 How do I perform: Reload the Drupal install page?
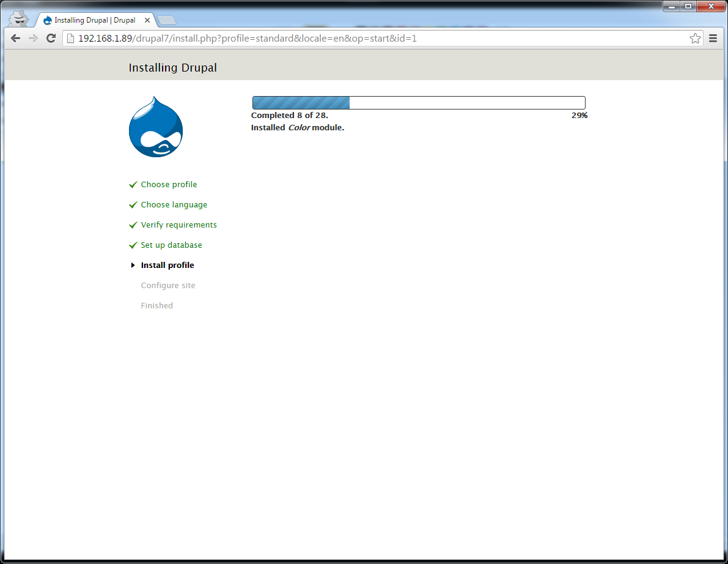click(51, 39)
